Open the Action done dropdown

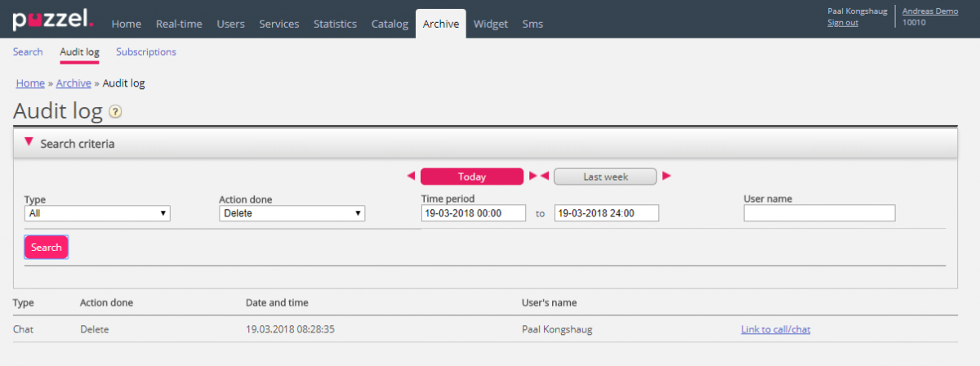pyautogui.click(x=292, y=213)
